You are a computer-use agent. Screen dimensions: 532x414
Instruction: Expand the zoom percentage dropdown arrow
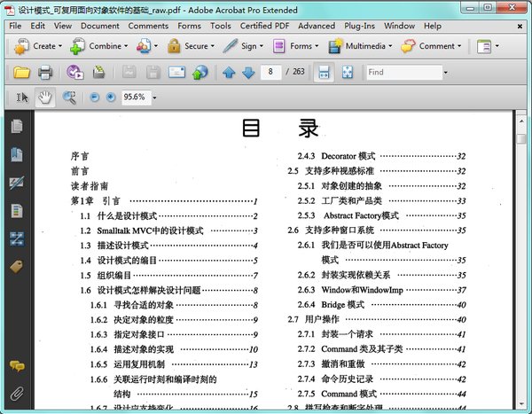[155, 98]
